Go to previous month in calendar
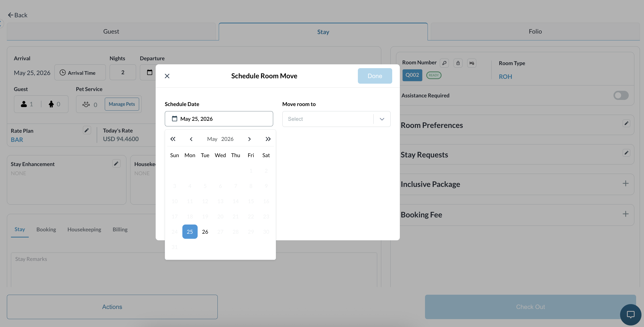The image size is (644, 327). [191, 139]
